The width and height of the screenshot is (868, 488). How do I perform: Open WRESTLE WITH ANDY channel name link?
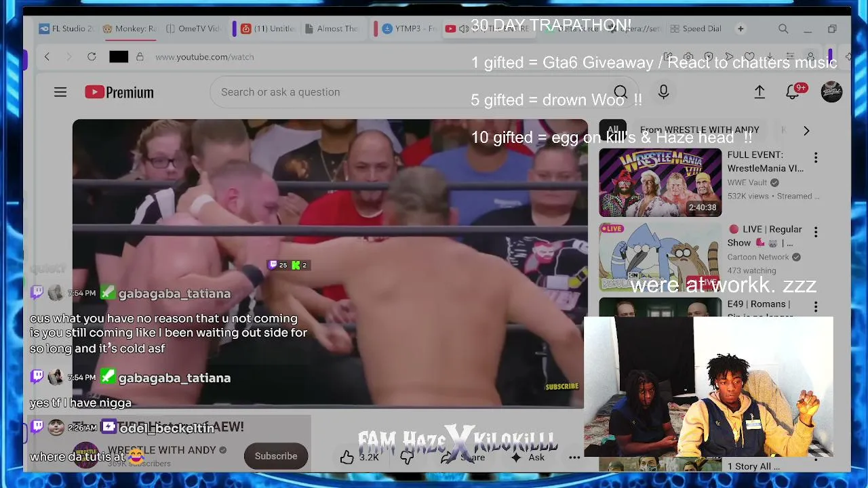tap(162, 450)
